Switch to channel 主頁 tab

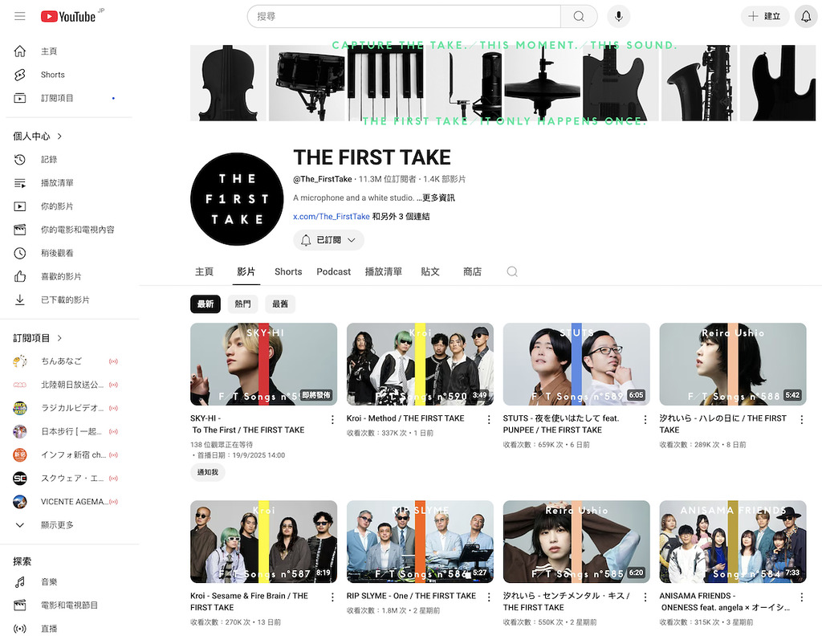click(205, 271)
